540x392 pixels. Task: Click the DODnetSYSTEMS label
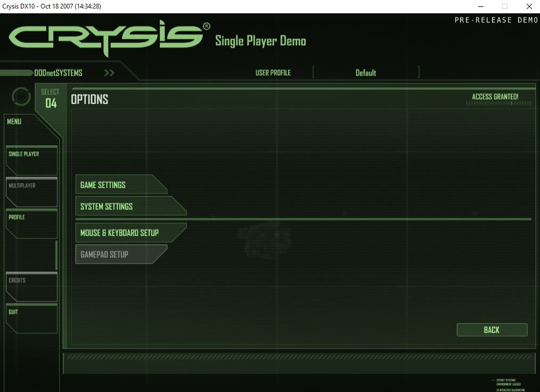58,72
